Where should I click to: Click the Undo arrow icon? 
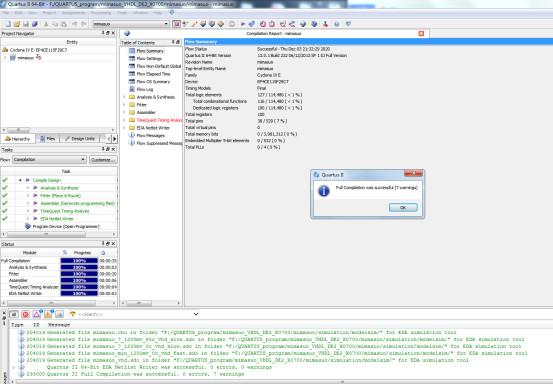[x=74, y=24]
